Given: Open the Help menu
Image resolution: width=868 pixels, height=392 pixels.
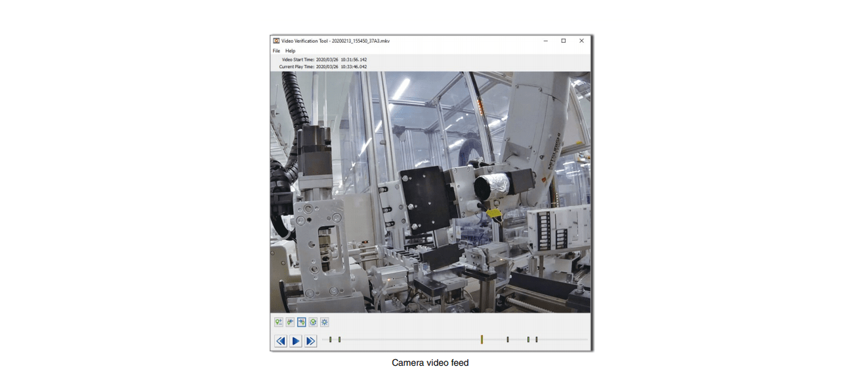Looking at the screenshot, I should 290,50.
